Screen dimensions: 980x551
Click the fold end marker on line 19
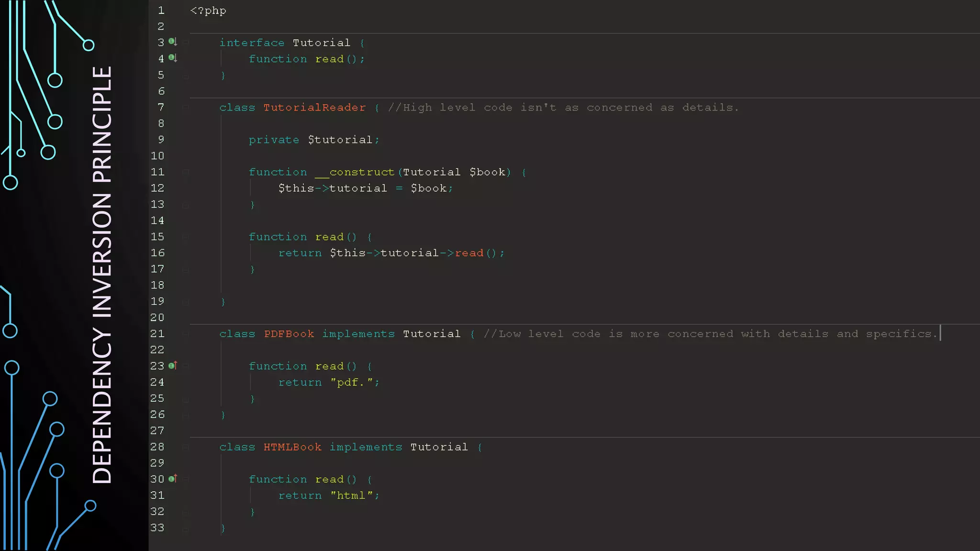(x=186, y=302)
